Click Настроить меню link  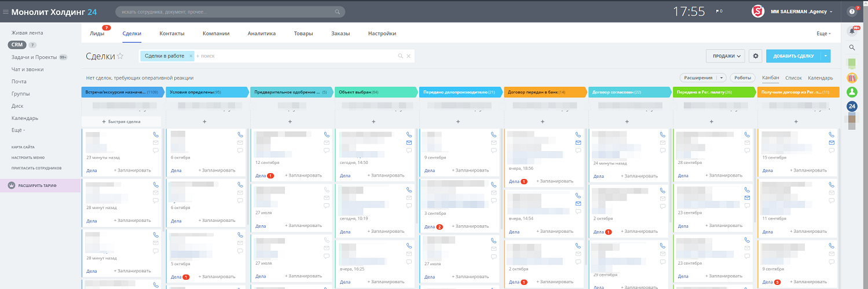click(28, 158)
